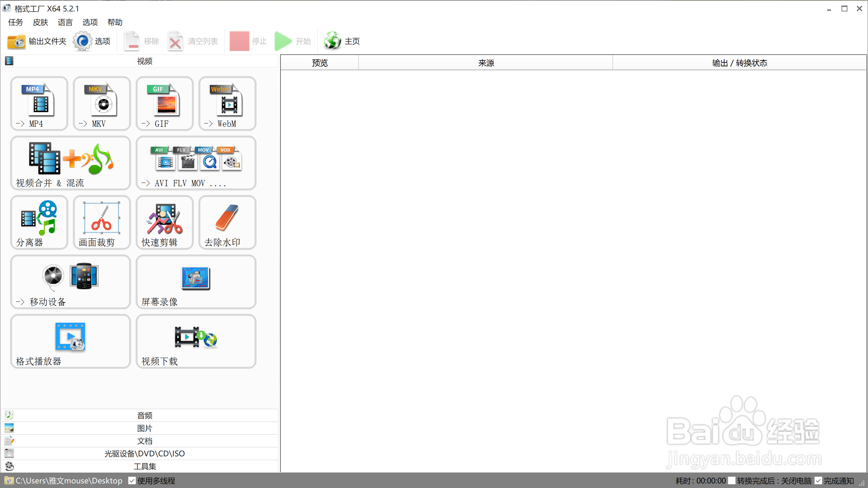Open the video download (视频下载) tool
Viewport: 868px width, 488px height.
(x=196, y=341)
